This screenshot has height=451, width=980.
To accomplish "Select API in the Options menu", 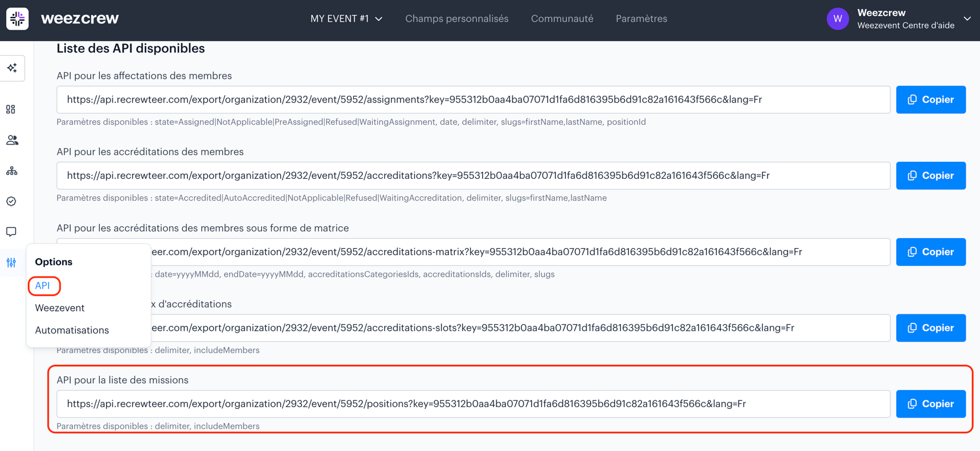I will coord(43,286).
